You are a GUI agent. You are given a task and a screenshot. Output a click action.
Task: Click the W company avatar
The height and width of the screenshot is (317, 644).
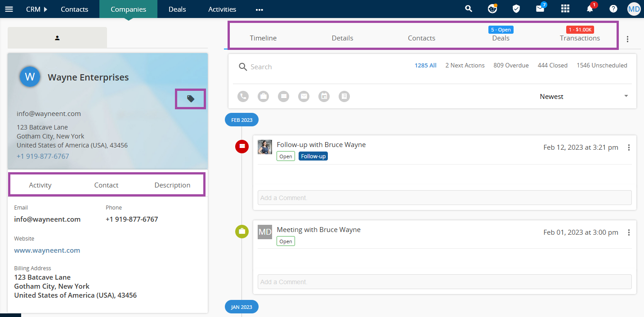point(30,77)
